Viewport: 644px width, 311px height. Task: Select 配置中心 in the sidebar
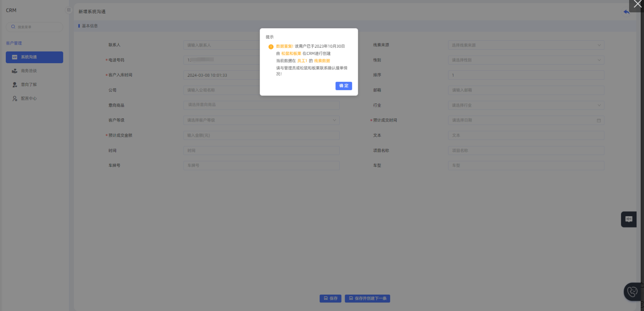pyautogui.click(x=29, y=98)
